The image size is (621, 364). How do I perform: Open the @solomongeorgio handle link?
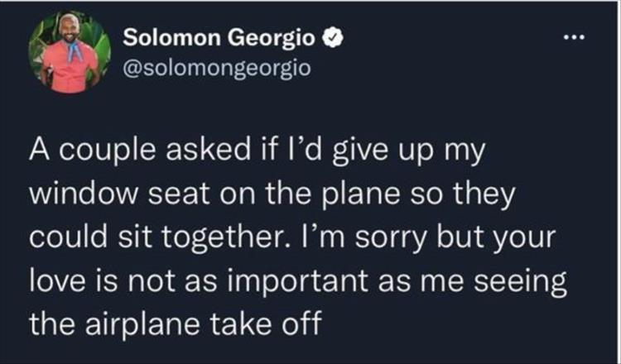click(216, 66)
